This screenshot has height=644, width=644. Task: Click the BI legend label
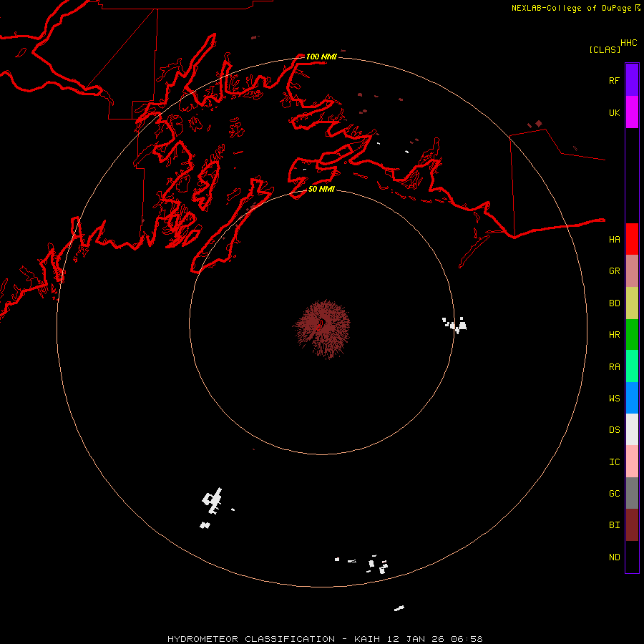point(614,525)
